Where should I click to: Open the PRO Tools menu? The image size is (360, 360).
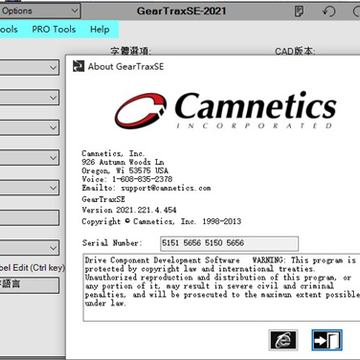tap(54, 29)
